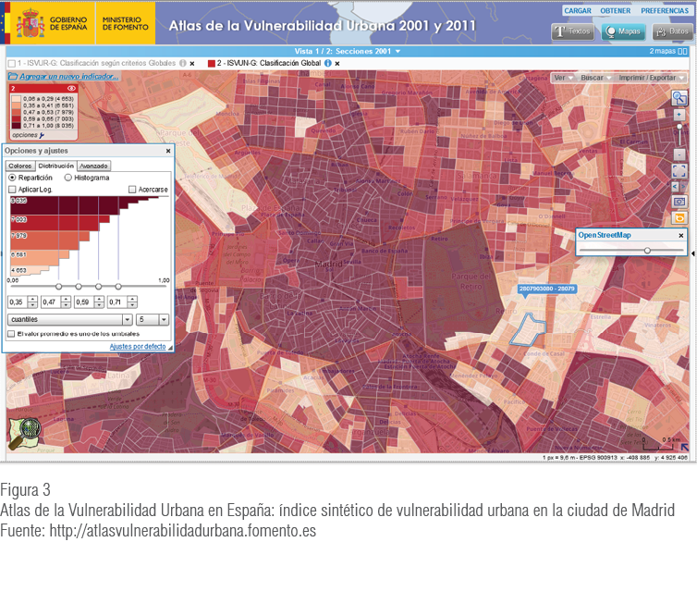Screen dimensions: 697x616
Task: Click the zoom-to-area magnifier tool
Action: click(x=679, y=97)
